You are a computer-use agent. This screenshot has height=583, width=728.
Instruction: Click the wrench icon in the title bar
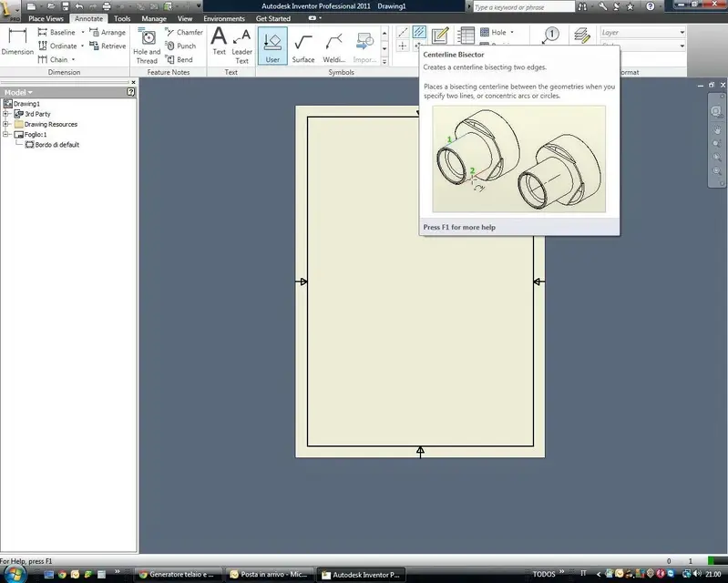pos(602,6)
